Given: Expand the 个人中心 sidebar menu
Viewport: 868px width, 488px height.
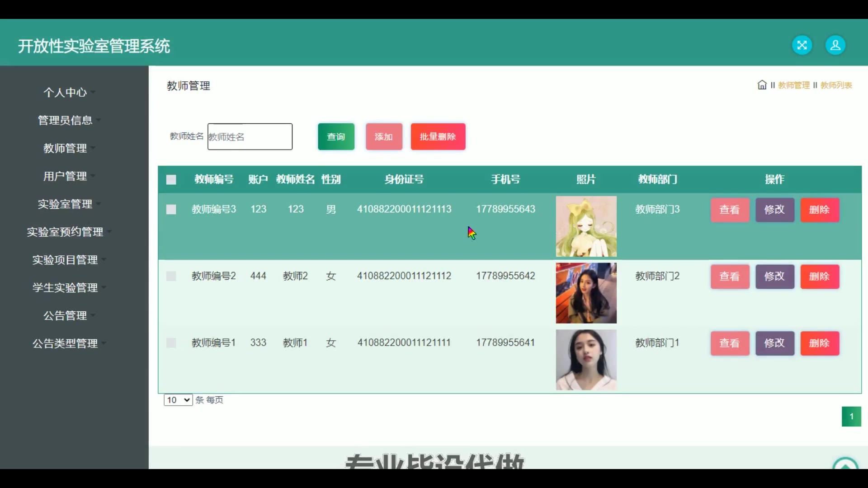Looking at the screenshot, I should click(x=65, y=92).
